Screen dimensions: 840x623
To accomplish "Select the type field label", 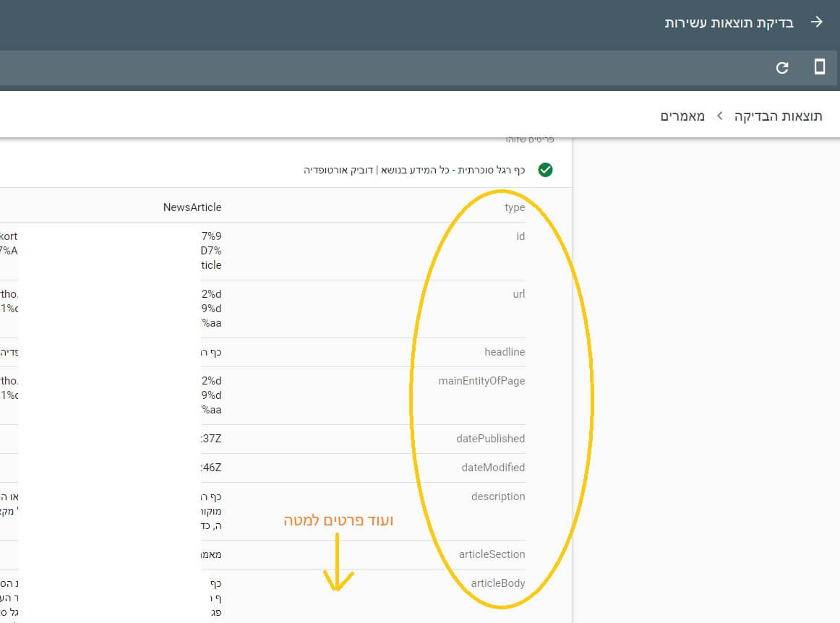I will [514, 207].
